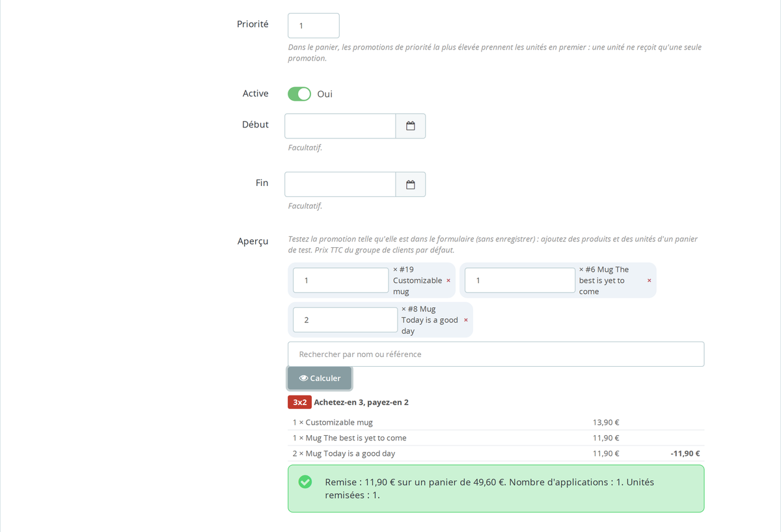Click the Oui label next to Active

click(325, 94)
